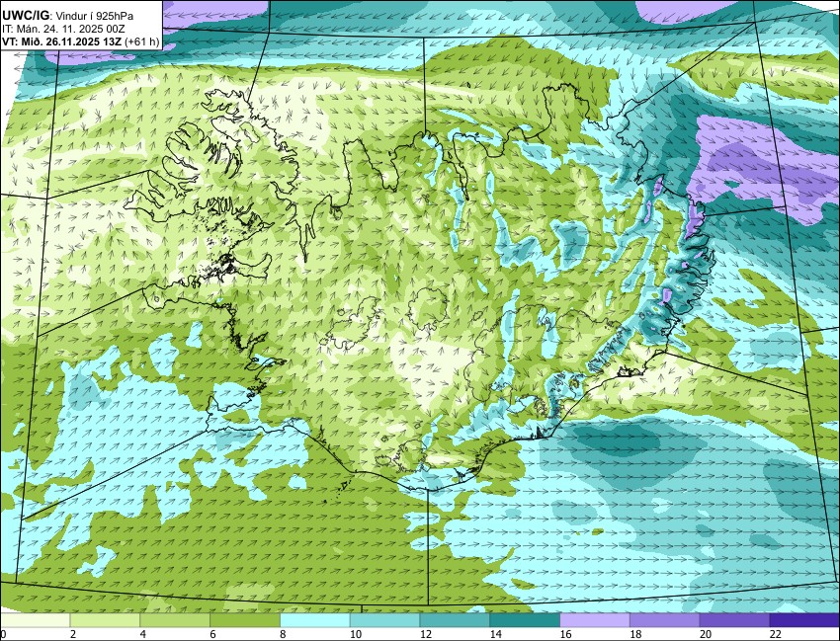Click the legend value '4'
Viewport: 840px width, 641px height.
coord(143,634)
